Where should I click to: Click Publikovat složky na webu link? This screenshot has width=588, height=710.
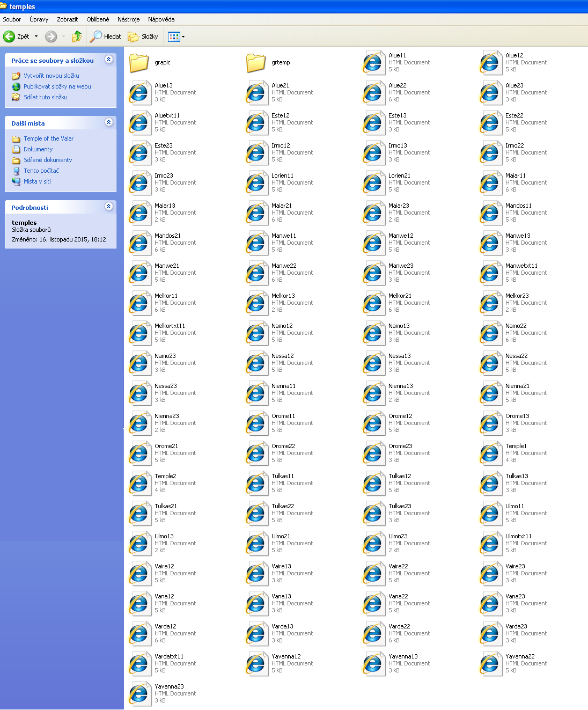[57, 86]
